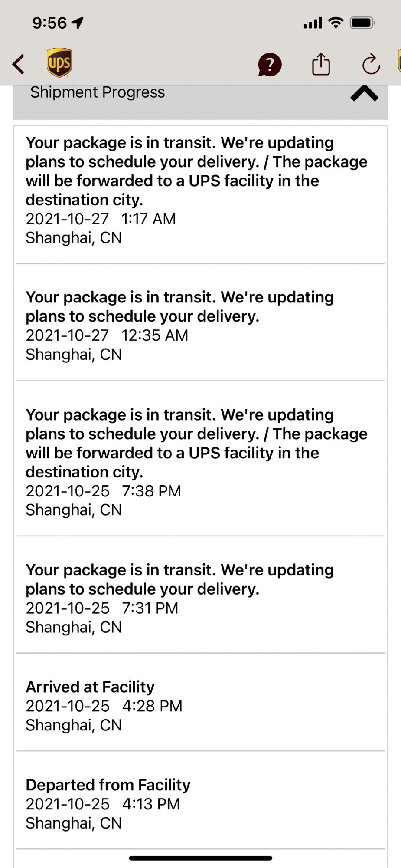Refresh tracking with reload icon
Screen dimensions: 401x868
point(371,65)
